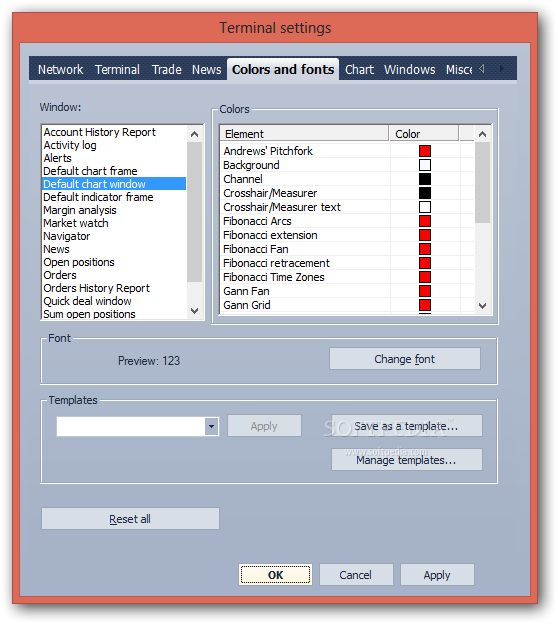The height and width of the screenshot is (624, 558).
Task: Select Sum open positions entry
Action: click(114, 314)
